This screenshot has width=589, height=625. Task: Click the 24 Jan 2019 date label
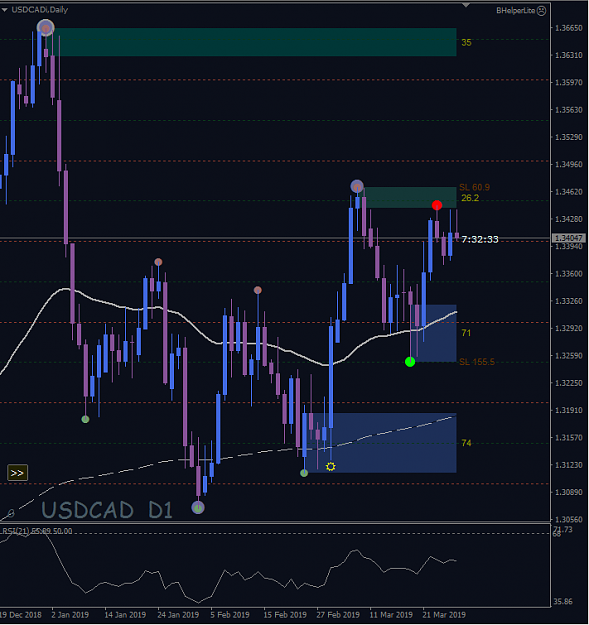coord(178,615)
